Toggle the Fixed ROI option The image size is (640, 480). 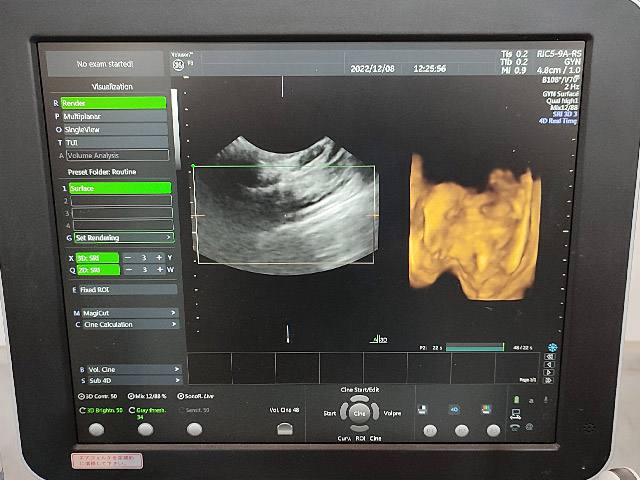coord(128,290)
